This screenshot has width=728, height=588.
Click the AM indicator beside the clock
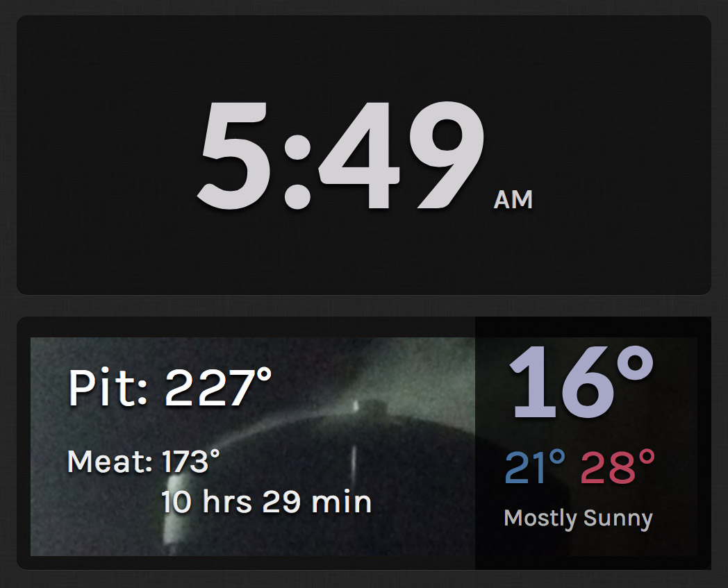point(513,200)
